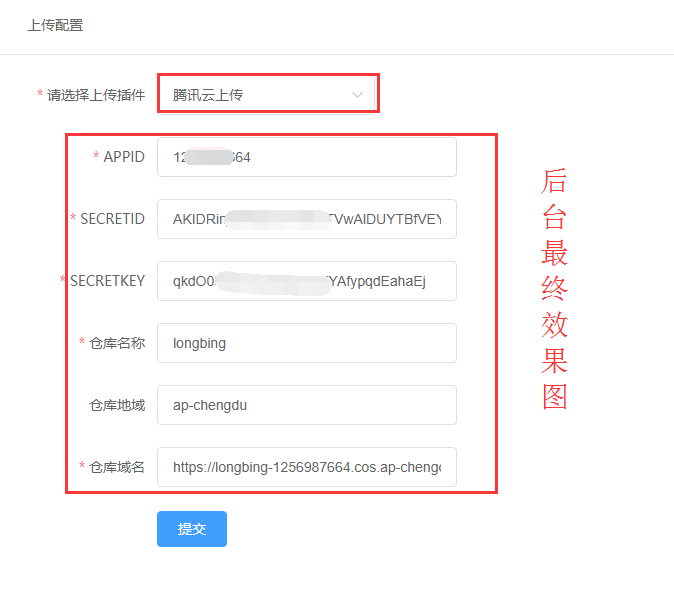Submit the form with 提交 button
The width and height of the screenshot is (674, 594).
[x=192, y=529]
